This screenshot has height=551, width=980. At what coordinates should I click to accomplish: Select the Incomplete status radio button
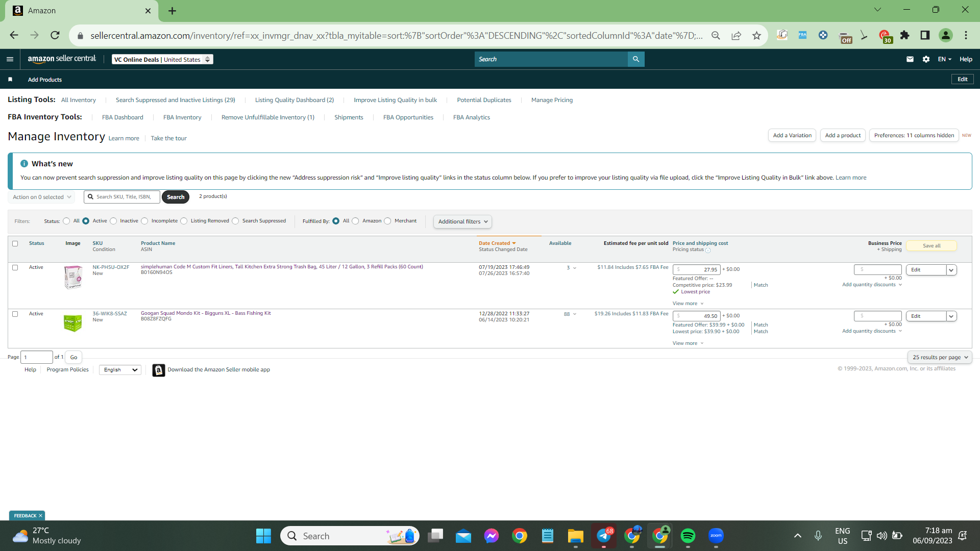144,221
